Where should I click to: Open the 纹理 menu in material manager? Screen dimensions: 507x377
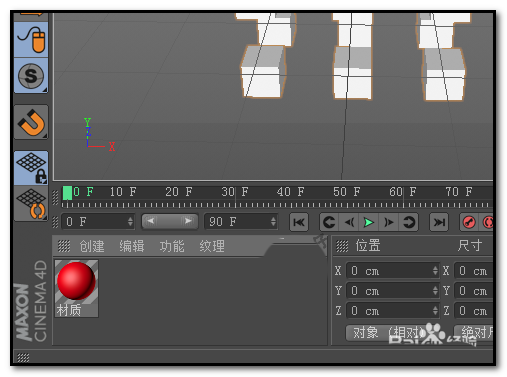click(212, 247)
